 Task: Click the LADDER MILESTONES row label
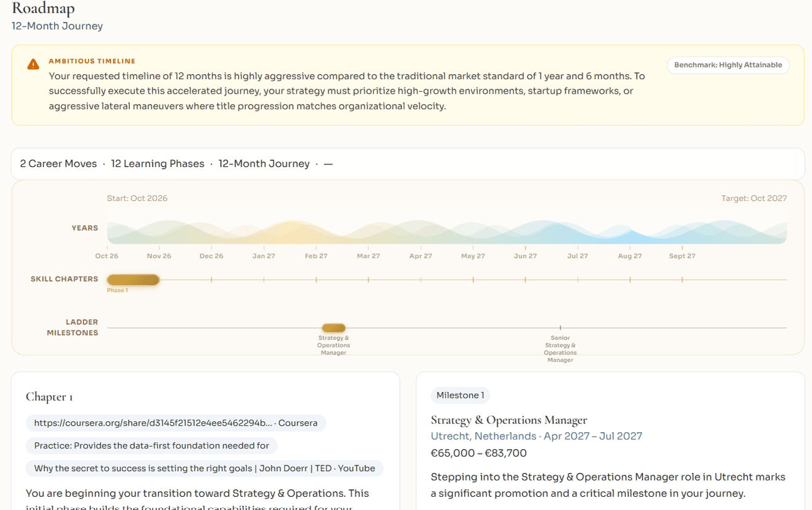72,328
